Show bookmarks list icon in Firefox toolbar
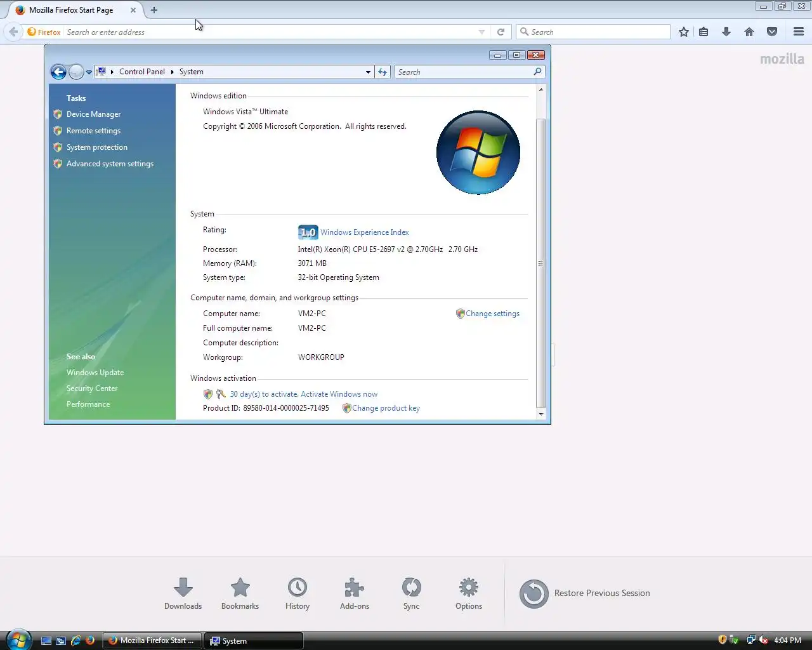This screenshot has width=812, height=650. [704, 32]
